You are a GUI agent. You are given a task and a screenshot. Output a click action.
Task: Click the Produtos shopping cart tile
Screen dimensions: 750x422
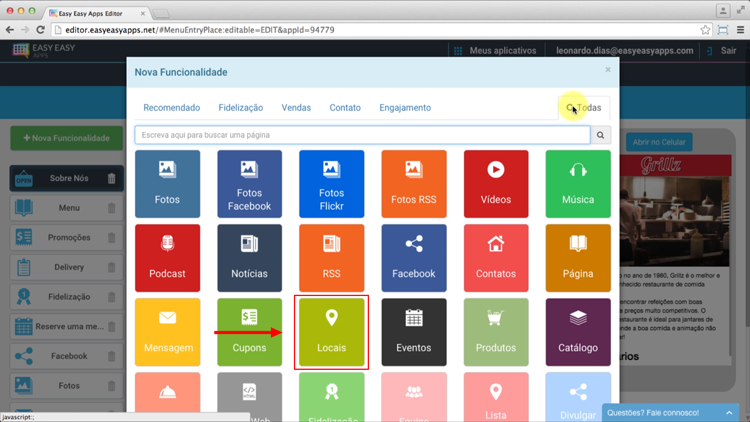pyautogui.click(x=495, y=331)
